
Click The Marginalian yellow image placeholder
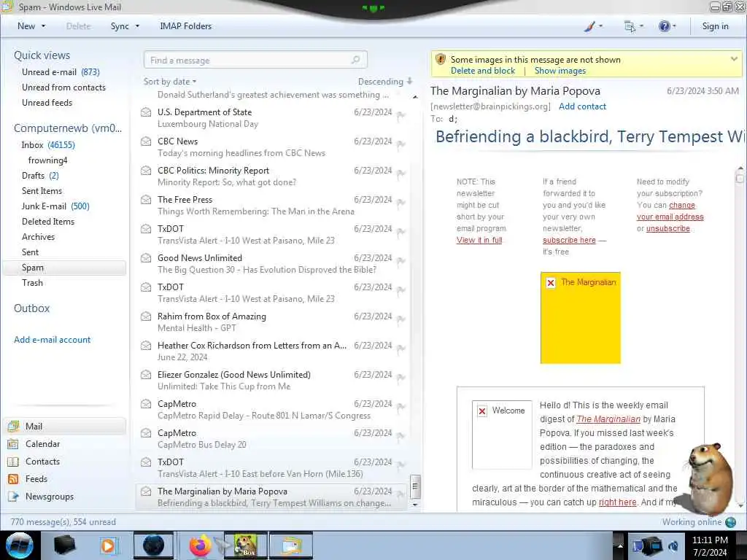pos(580,318)
